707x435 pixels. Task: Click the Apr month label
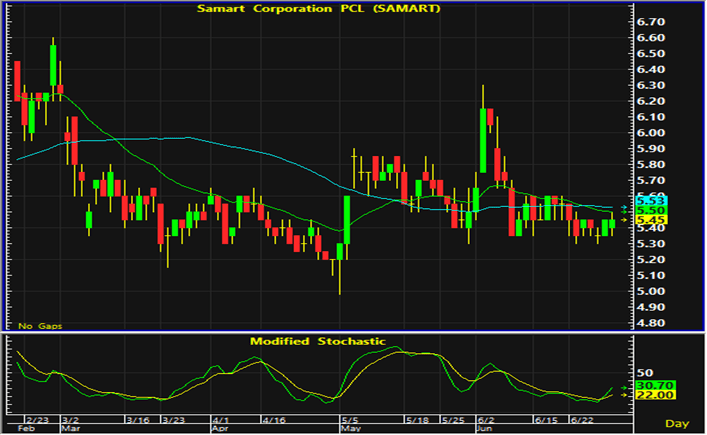220,428
